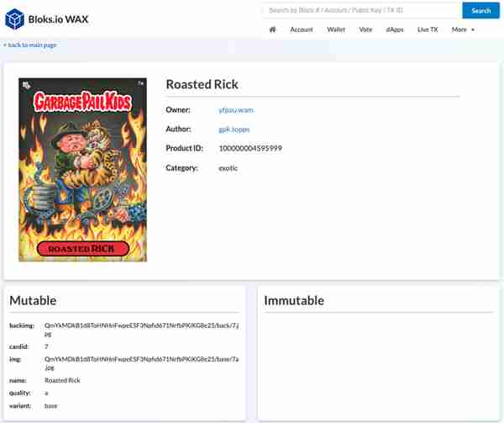Image resolution: width=504 pixels, height=423 pixels.
Task: Open the author gpk.topps link
Action: tap(234, 130)
